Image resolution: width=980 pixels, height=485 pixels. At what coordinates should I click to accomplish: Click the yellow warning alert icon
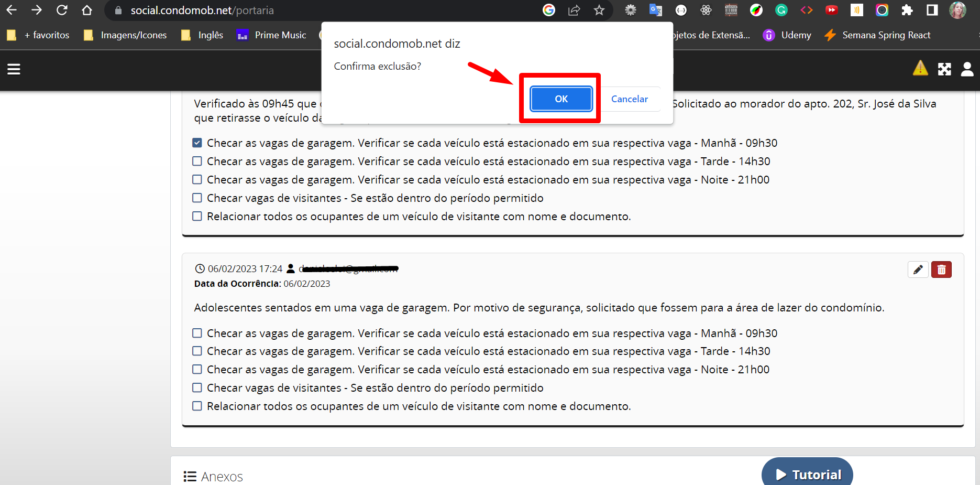(920, 69)
